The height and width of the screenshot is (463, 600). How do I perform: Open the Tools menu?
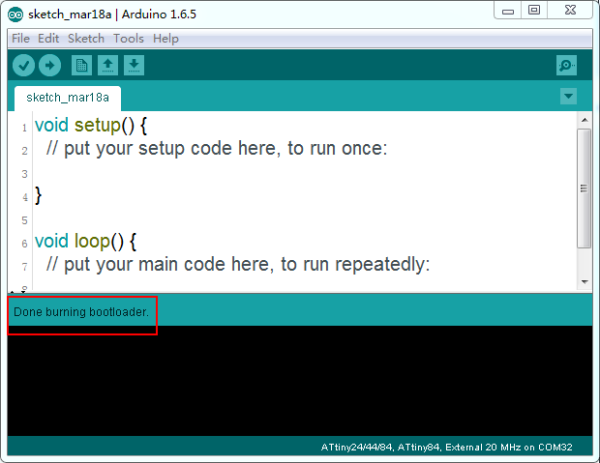(x=129, y=39)
